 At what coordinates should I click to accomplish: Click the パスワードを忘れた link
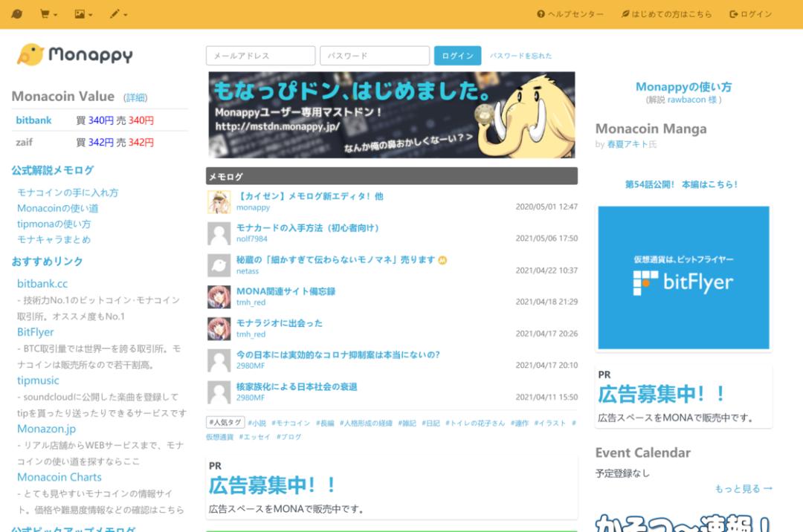point(520,56)
